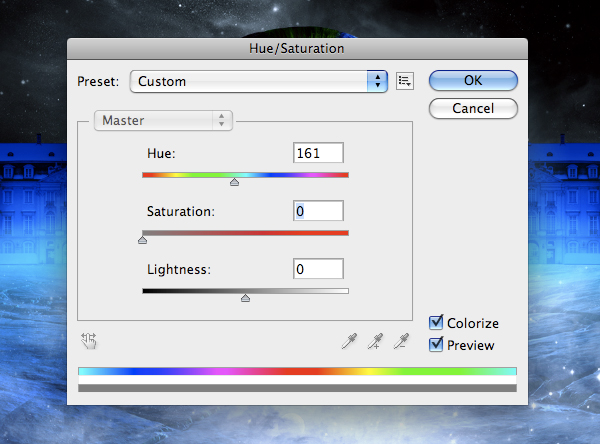Activate the on-image adjustment hand tool
Viewport: 600px width, 444px height.
[x=89, y=341]
